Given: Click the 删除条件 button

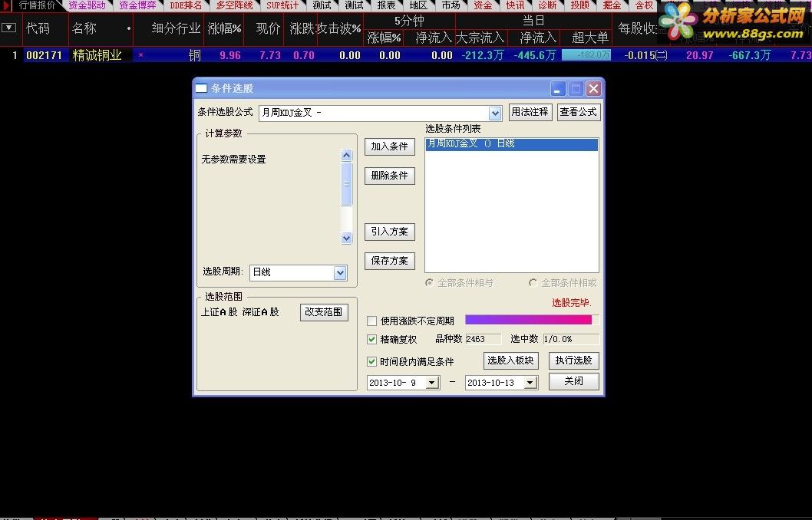Looking at the screenshot, I should [389, 176].
